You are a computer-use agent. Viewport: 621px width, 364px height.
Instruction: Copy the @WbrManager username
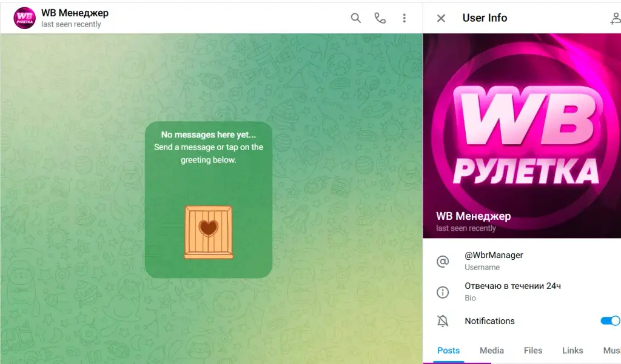[494, 255]
